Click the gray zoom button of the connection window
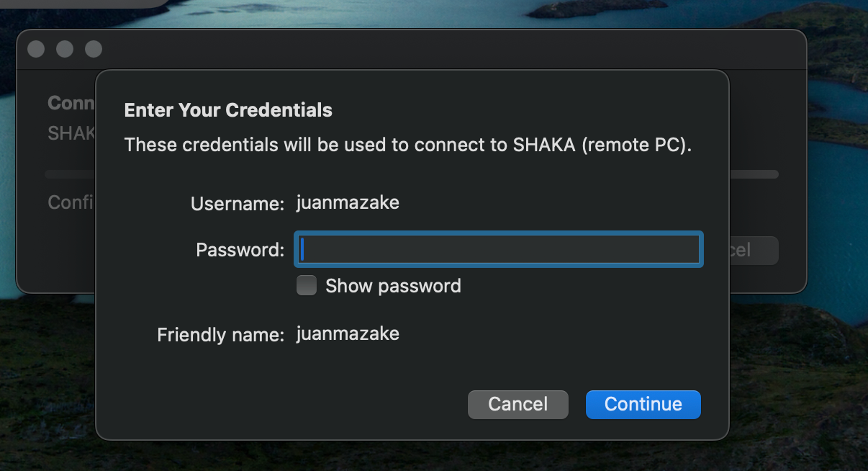 pyautogui.click(x=94, y=49)
